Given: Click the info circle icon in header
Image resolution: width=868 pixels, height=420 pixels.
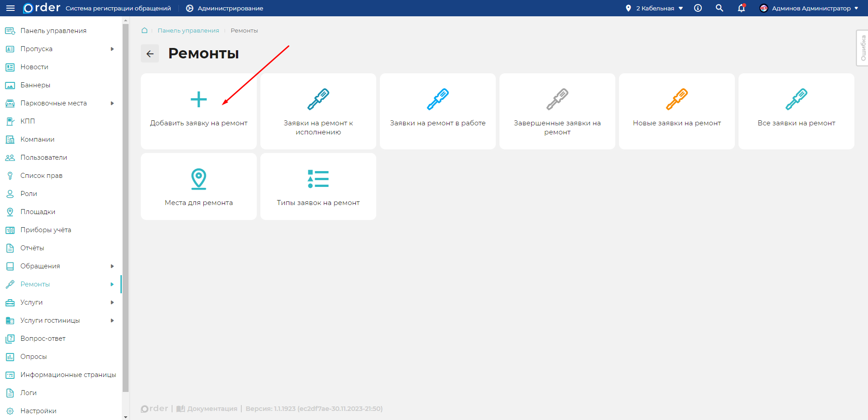Looking at the screenshot, I should tap(698, 8).
